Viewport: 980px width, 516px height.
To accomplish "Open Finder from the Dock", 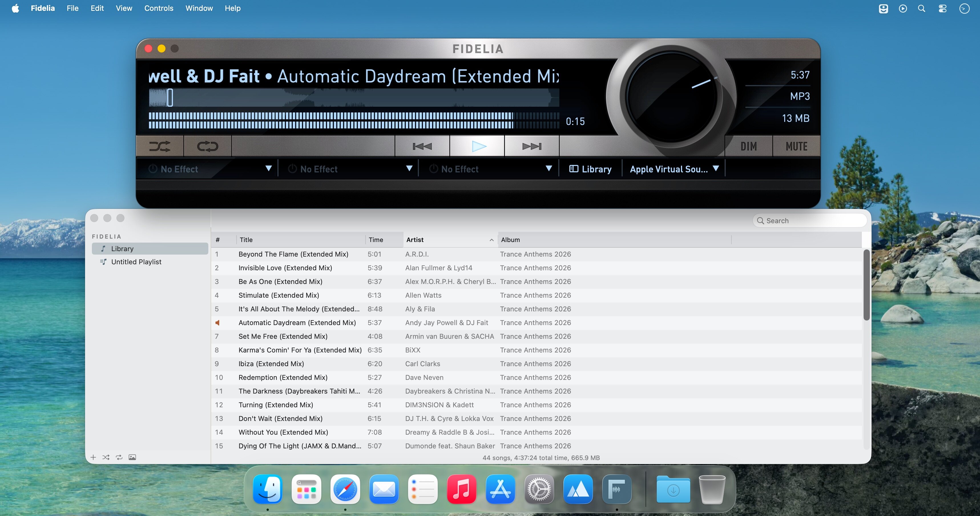I will [268, 489].
